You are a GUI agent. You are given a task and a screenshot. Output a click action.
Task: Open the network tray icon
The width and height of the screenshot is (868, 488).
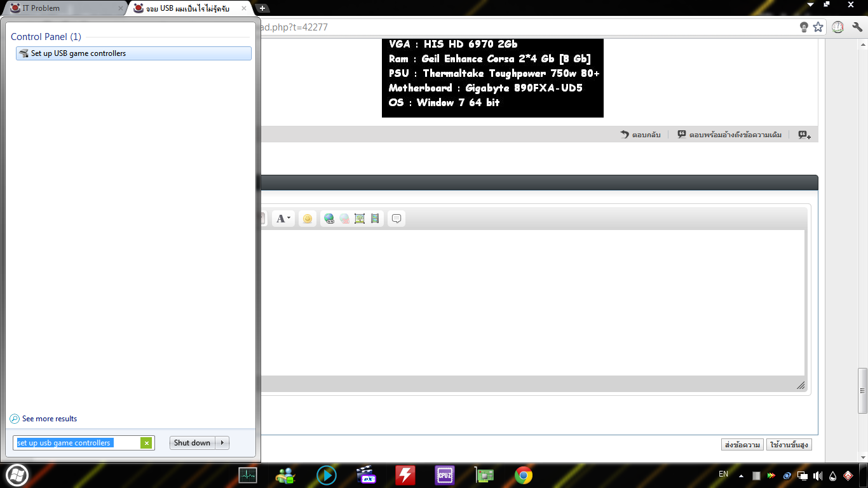coord(803,475)
